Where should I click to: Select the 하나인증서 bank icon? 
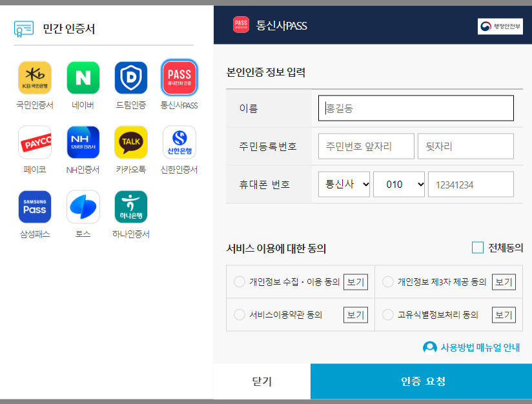(131, 207)
